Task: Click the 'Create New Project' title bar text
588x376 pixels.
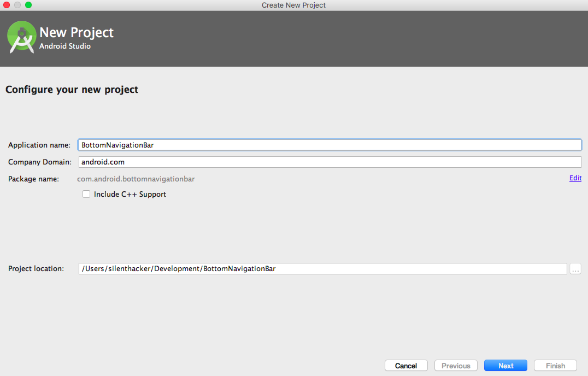Action: pyautogui.click(x=293, y=5)
